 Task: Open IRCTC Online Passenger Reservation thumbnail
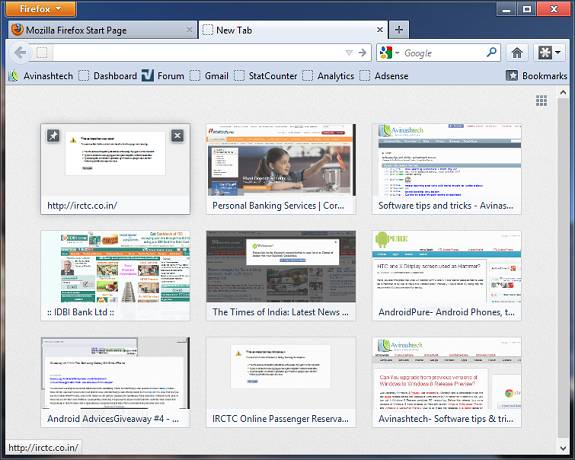tap(281, 382)
